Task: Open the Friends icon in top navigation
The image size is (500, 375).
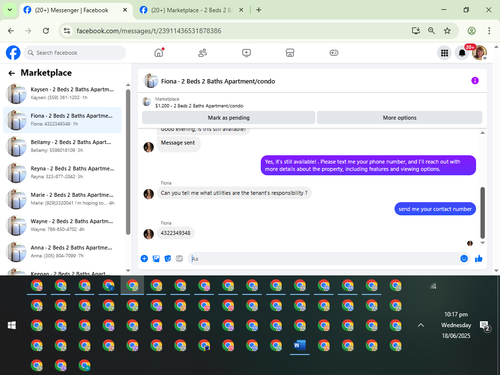Action: coord(202,53)
